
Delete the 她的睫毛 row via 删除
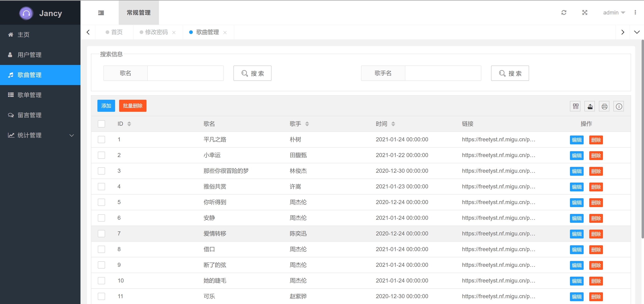(596, 281)
